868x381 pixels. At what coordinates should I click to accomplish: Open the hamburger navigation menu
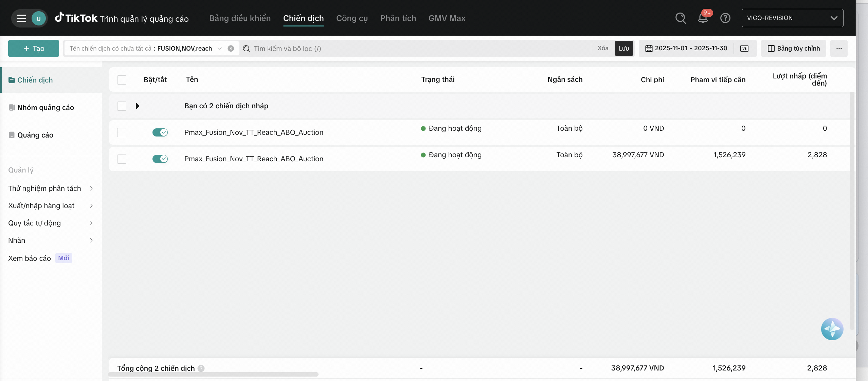coord(21,18)
